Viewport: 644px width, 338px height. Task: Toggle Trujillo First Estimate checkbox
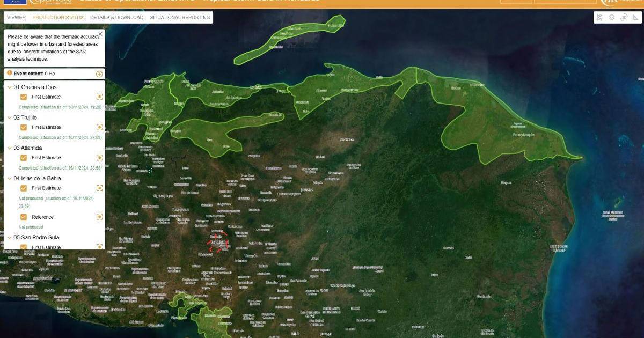coord(24,127)
